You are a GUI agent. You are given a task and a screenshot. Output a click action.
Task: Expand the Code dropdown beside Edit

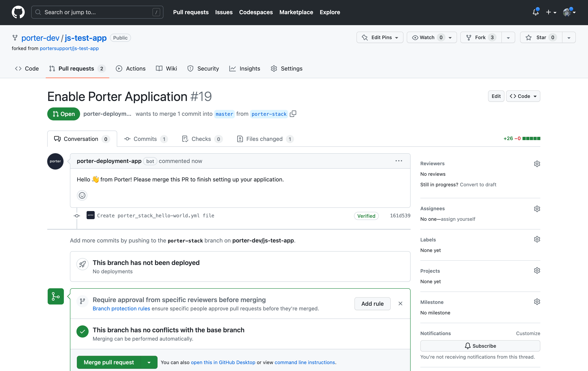click(x=523, y=96)
